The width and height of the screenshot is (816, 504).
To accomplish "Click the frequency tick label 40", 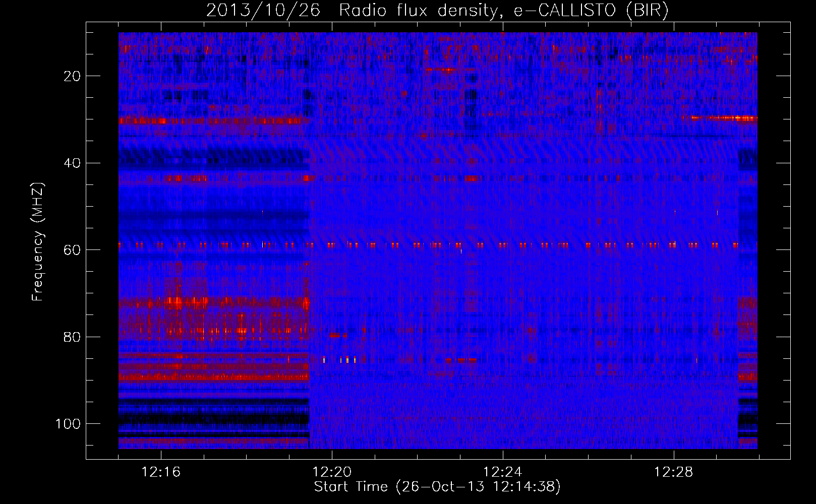I will point(73,163).
